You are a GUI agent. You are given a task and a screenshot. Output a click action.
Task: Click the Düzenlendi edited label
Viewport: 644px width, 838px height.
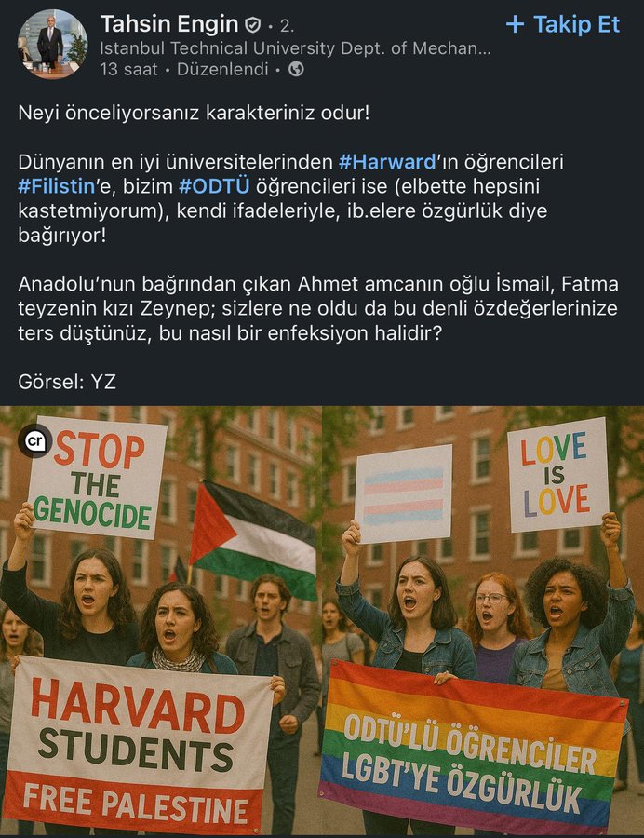[x=222, y=70]
